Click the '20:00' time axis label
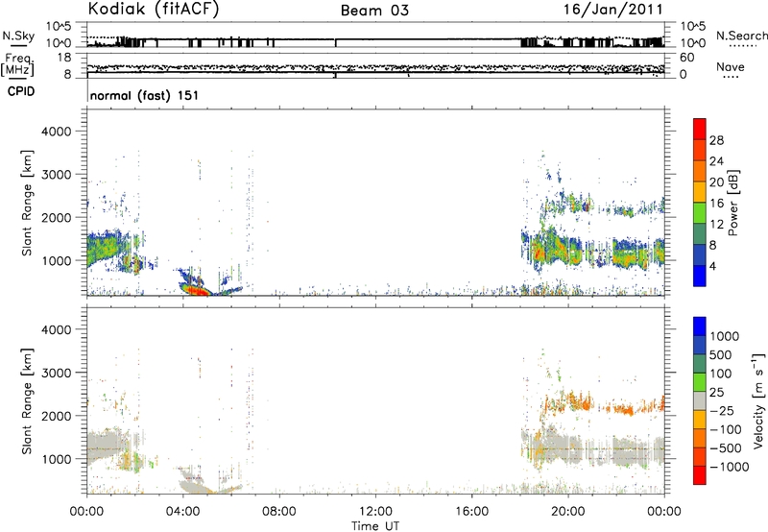The width and height of the screenshot is (768, 532). pyautogui.click(x=568, y=512)
